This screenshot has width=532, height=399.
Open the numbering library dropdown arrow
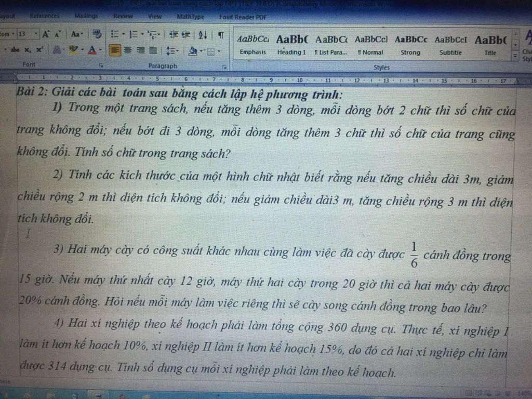pos(142,34)
